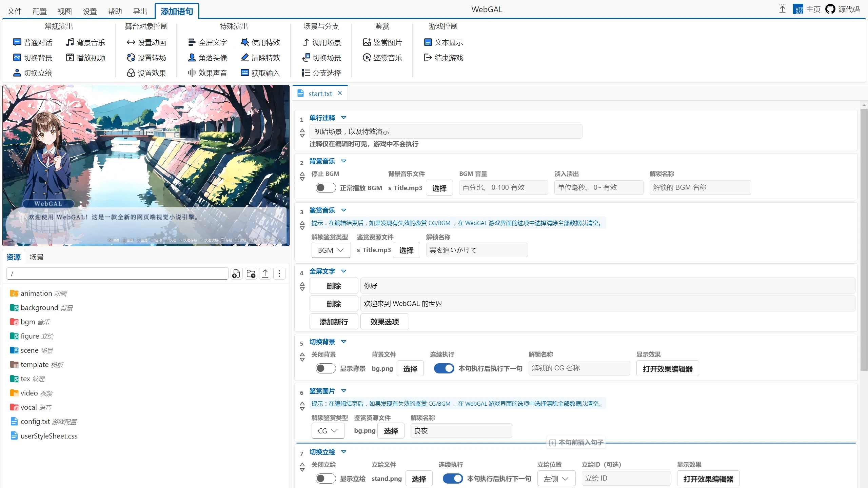Choose stand.png figure file

(419, 479)
